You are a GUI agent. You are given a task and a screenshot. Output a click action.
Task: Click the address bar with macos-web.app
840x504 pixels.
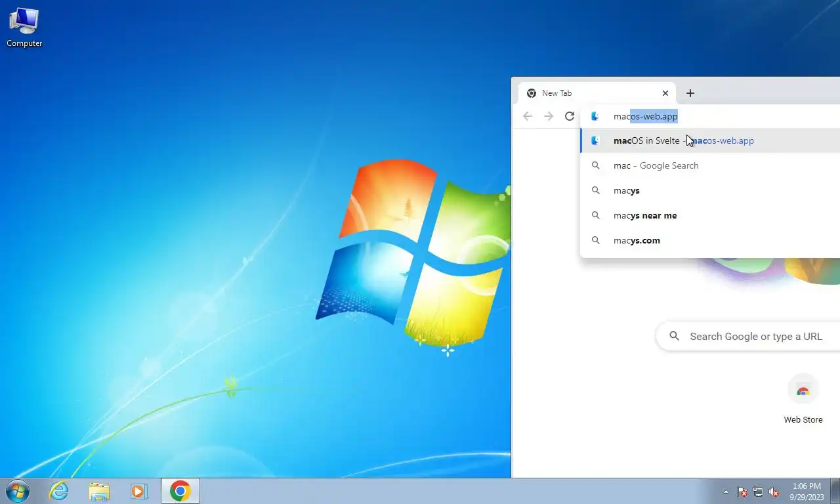tap(710, 116)
